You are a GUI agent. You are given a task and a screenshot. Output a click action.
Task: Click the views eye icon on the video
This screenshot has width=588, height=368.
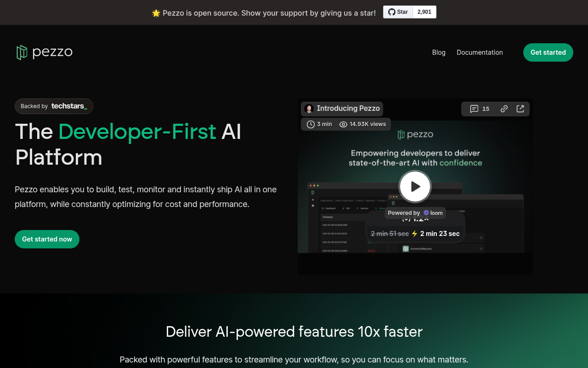point(343,124)
